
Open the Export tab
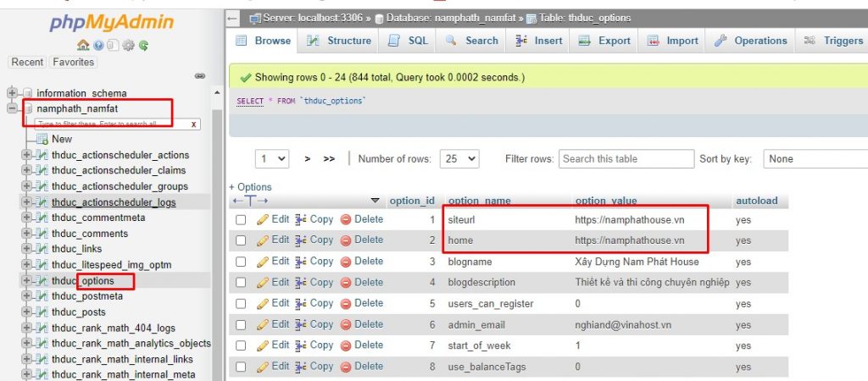604,41
